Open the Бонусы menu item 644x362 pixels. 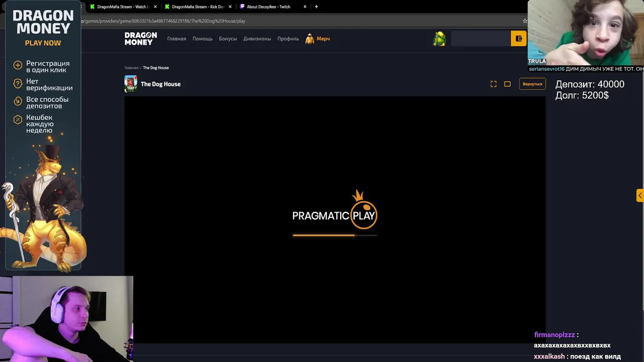coord(227,39)
